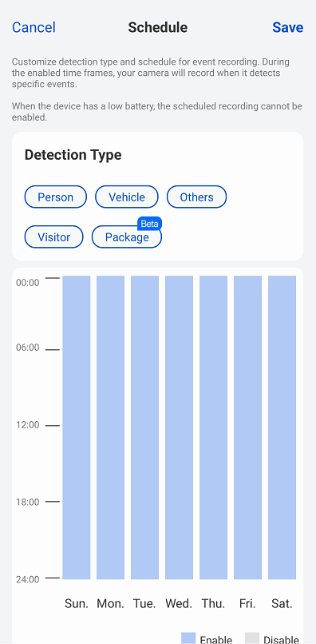Tap the Beta badge on Package
Screen dimensions: 316x644
click(x=150, y=224)
